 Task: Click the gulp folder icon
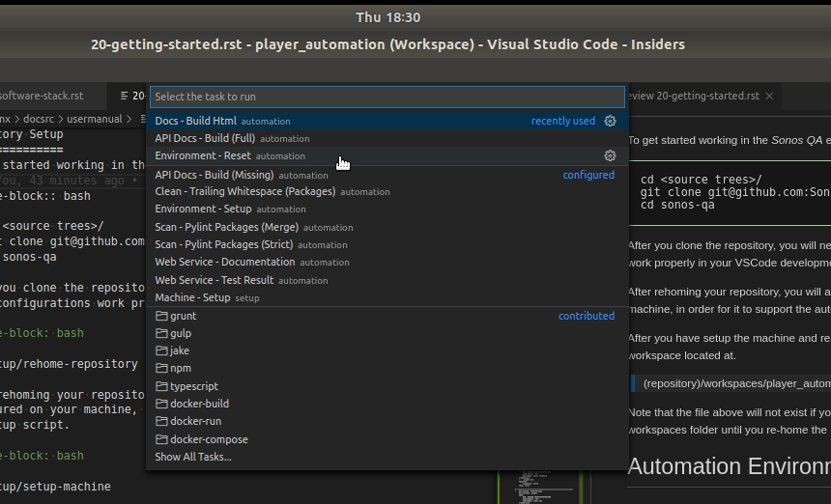[161, 333]
